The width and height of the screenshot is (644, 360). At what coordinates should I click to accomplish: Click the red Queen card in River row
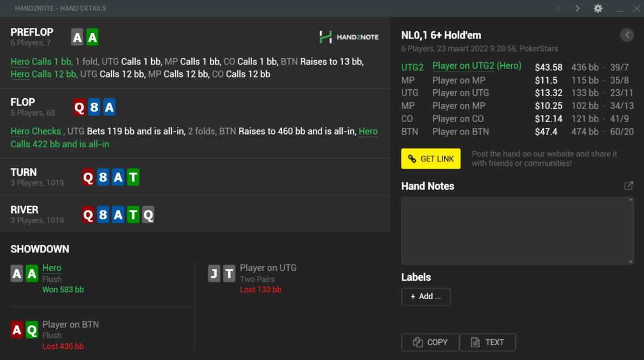(88, 214)
